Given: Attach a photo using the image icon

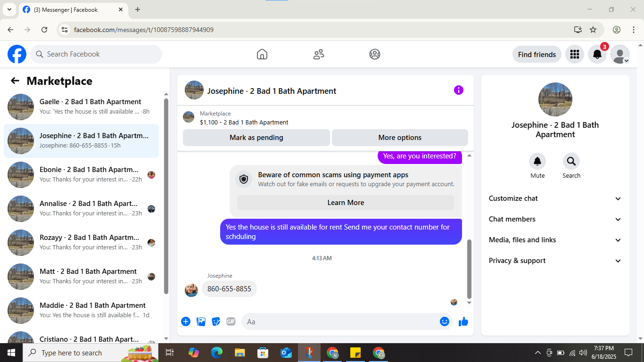Looking at the screenshot, I should (x=201, y=321).
